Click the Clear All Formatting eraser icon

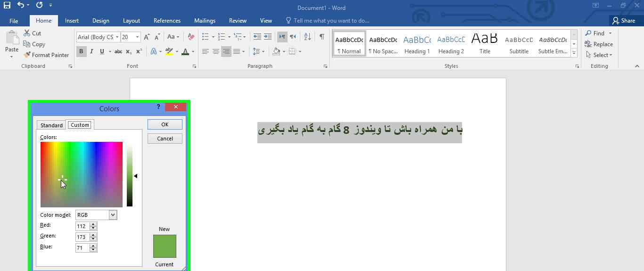[x=191, y=37]
